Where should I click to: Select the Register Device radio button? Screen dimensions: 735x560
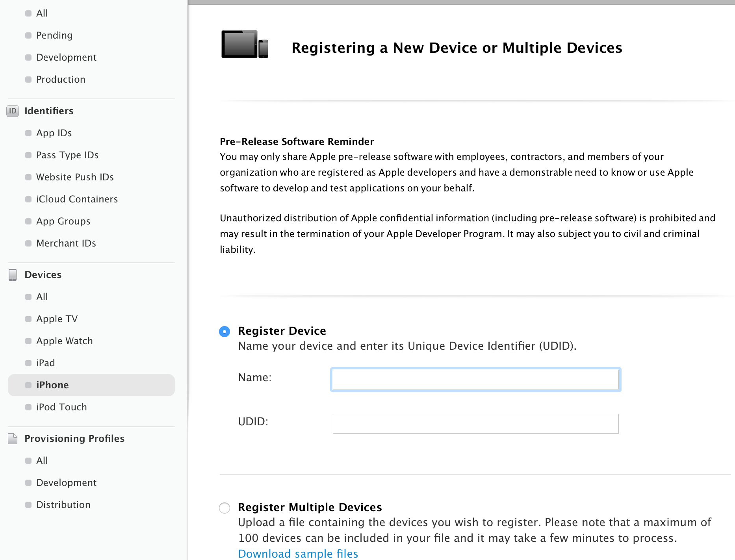point(225,332)
